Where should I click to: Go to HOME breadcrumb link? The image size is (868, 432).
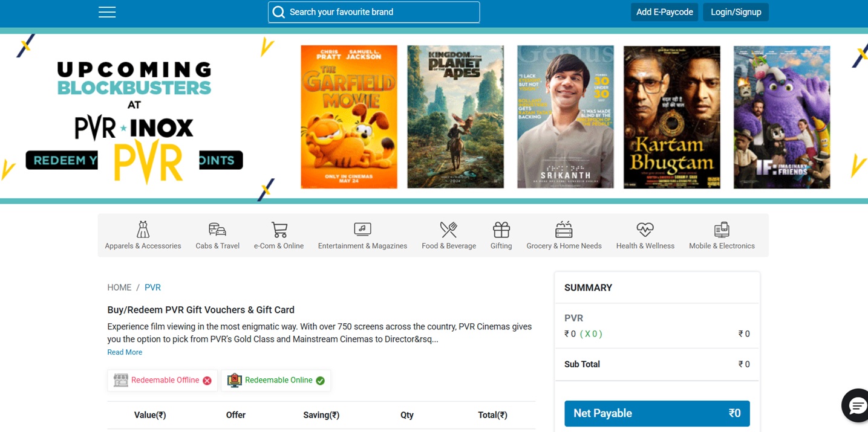tap(119, 288)
